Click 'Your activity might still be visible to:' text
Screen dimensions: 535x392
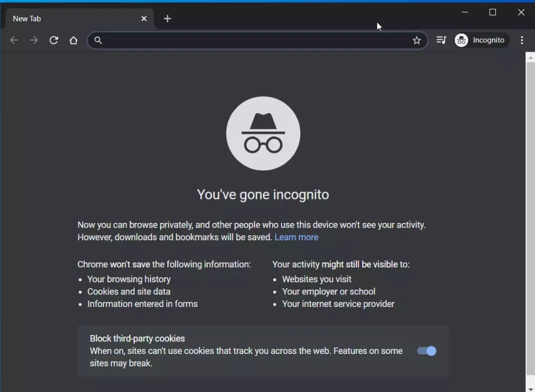(x=341, y=265)
